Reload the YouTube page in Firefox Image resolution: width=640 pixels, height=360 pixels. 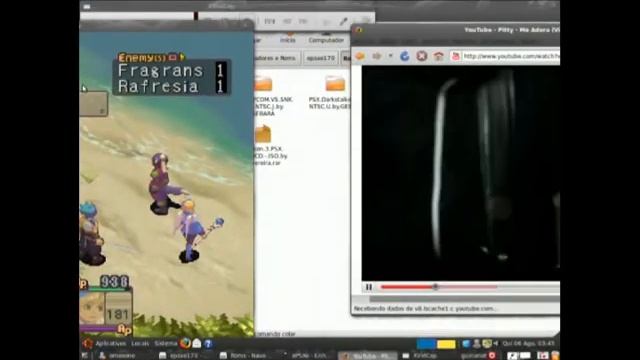(404, 56)
